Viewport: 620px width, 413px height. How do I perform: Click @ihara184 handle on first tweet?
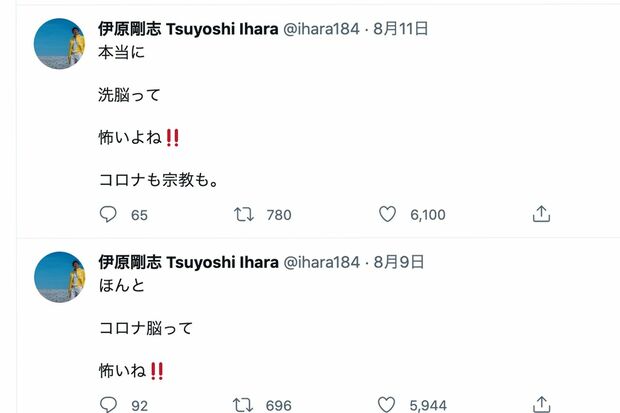pos(323,29)
